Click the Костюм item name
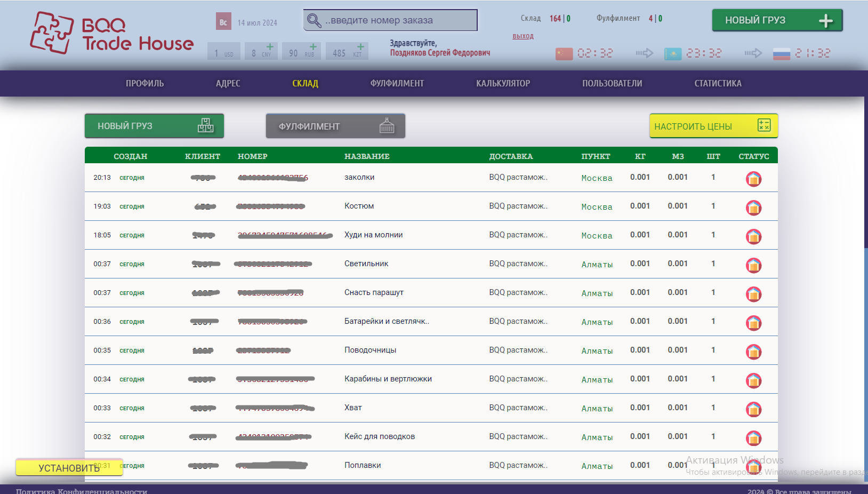The height and width of the screenshot is (494, 868). pyautogui.click(x=359, y=206)
